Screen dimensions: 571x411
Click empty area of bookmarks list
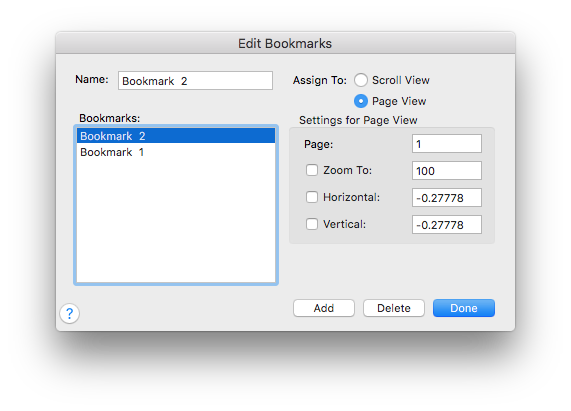pyautogui.click(x=176, y=222)
